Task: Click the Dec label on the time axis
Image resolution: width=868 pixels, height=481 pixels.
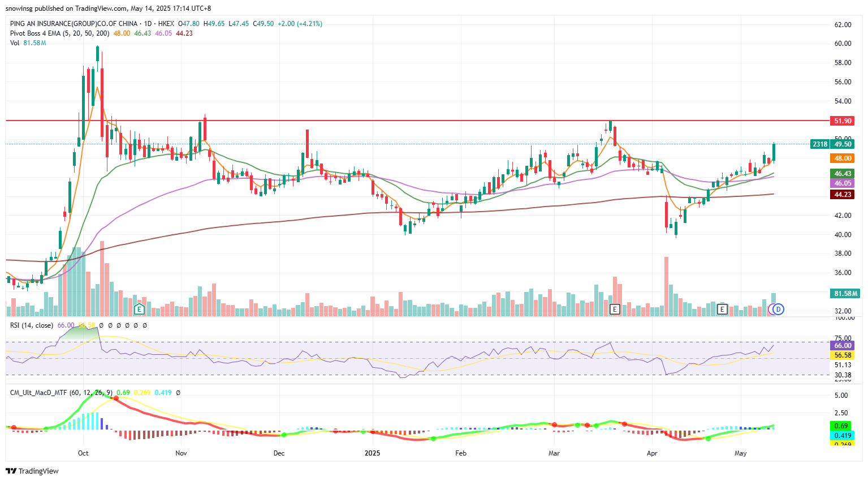Action: [279, 453]
